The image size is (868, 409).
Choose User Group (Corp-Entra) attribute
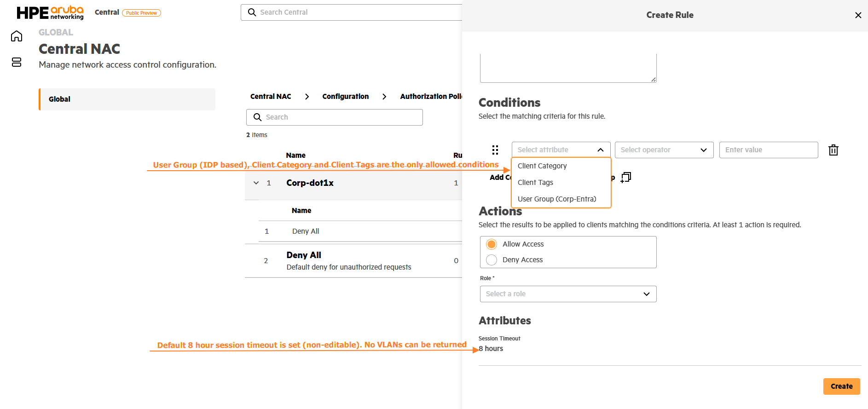click(561, 199)
